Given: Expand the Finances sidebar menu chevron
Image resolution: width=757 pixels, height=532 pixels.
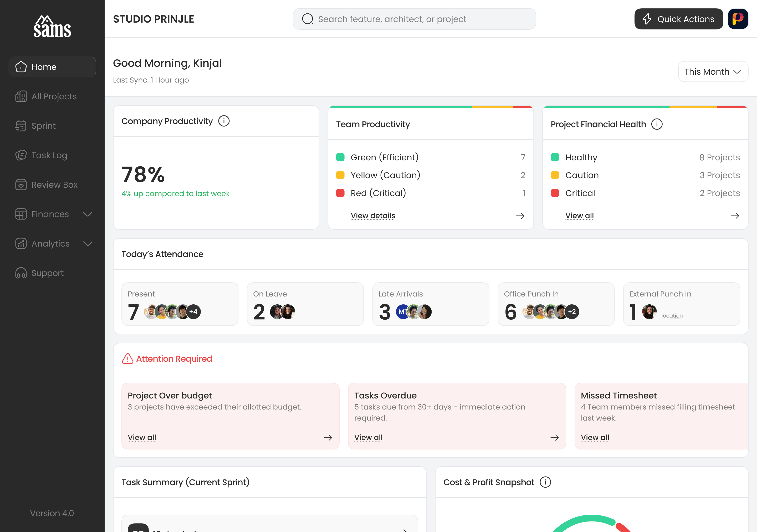Looking at the screenshot, I should click(88, 214).
